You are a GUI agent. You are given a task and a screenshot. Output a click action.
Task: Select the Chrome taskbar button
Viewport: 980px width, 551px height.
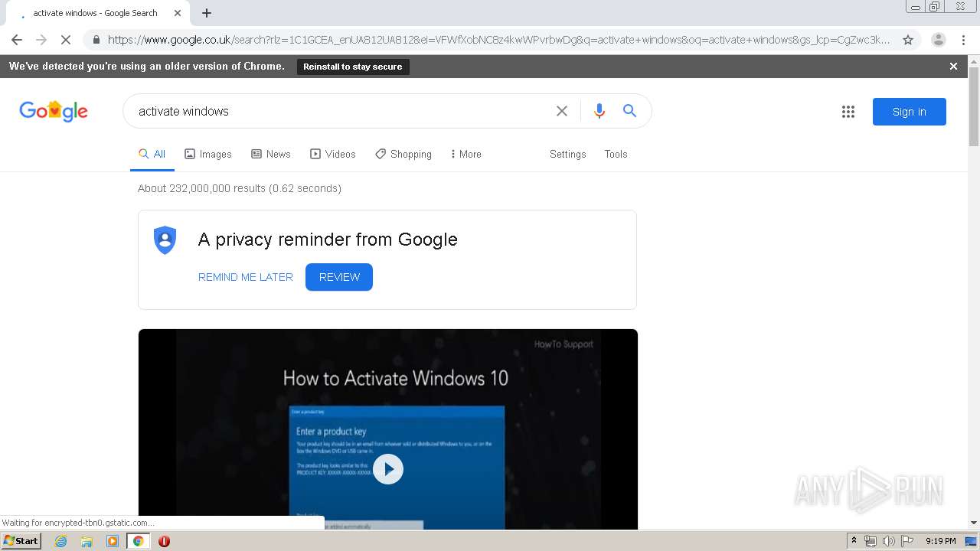point(138,541)
